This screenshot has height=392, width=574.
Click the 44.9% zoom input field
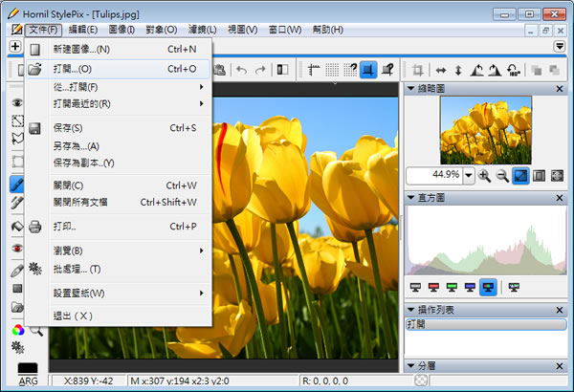tap(435, 176)
